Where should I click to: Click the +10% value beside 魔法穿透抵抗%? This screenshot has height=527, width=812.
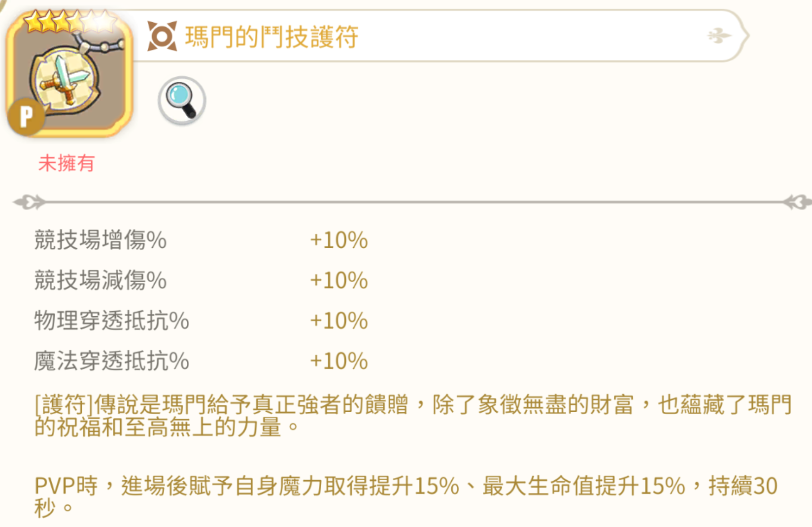339,361
